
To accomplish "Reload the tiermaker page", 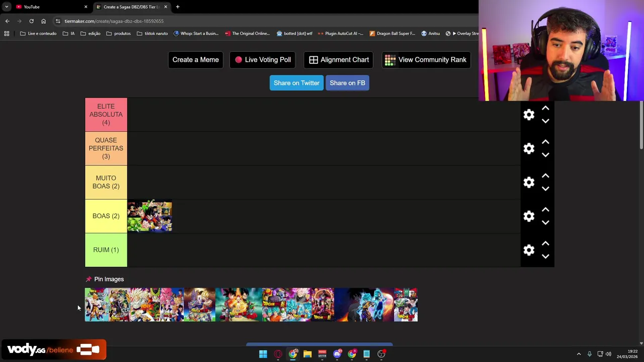I will coord(31,21).
